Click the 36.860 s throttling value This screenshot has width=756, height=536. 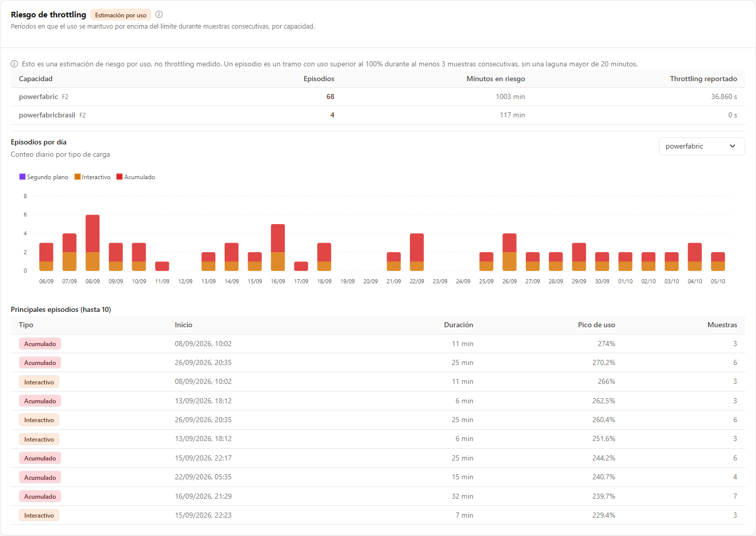coord(724,96)
